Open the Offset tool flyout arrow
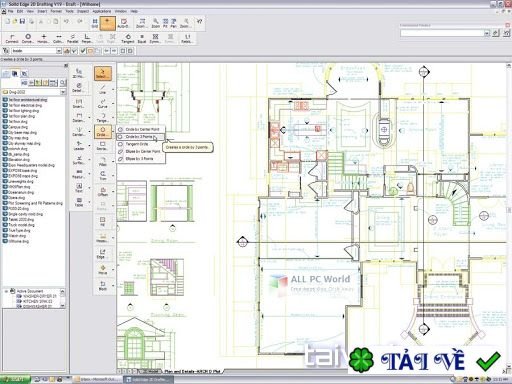Viewport: 512px width, 384px height. coord(113,192)
